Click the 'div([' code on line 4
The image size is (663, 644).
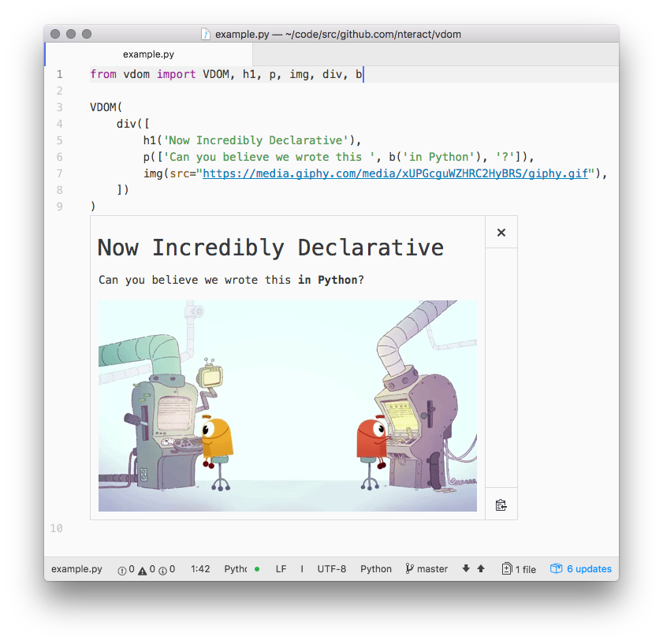pyautogui.click(x=132, y=124)
